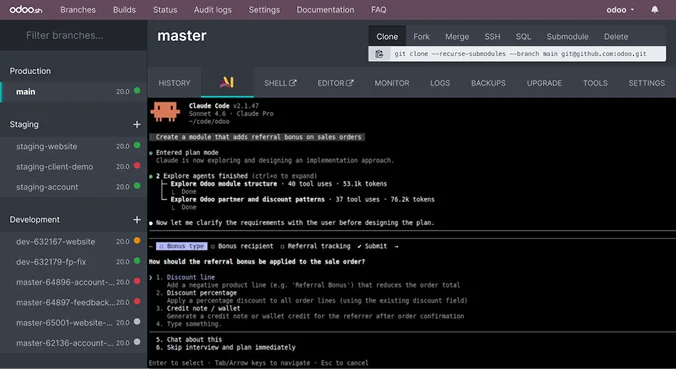This screenshot has height=369, width=676.
Task: Click the Fork button
Action: click(x=421, y=37)
